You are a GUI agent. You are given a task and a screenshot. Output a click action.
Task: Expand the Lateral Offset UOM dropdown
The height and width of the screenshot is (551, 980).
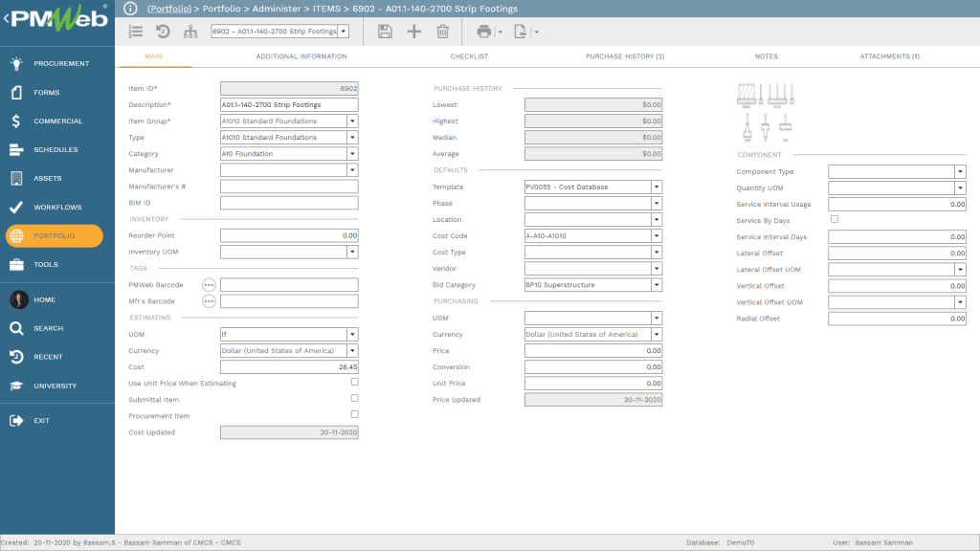click(960, 269)
